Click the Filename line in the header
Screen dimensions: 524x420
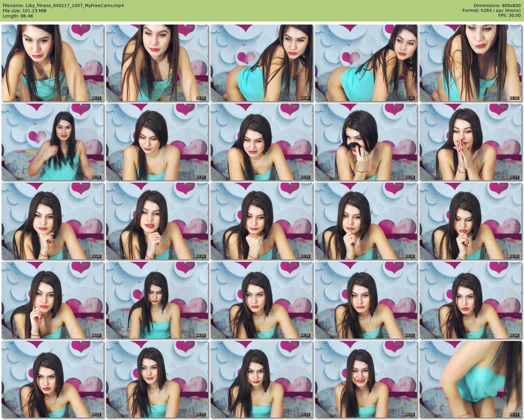click(63, 6)
